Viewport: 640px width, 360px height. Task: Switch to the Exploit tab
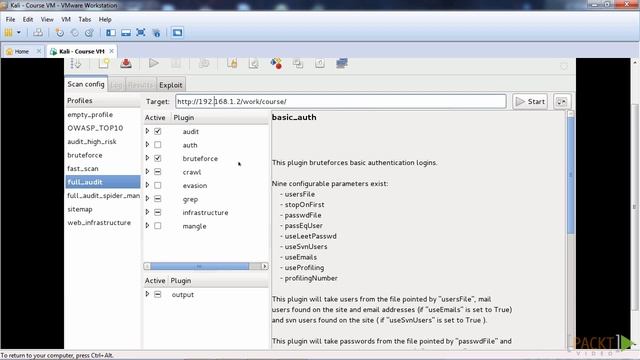click(x=171, y=85)
